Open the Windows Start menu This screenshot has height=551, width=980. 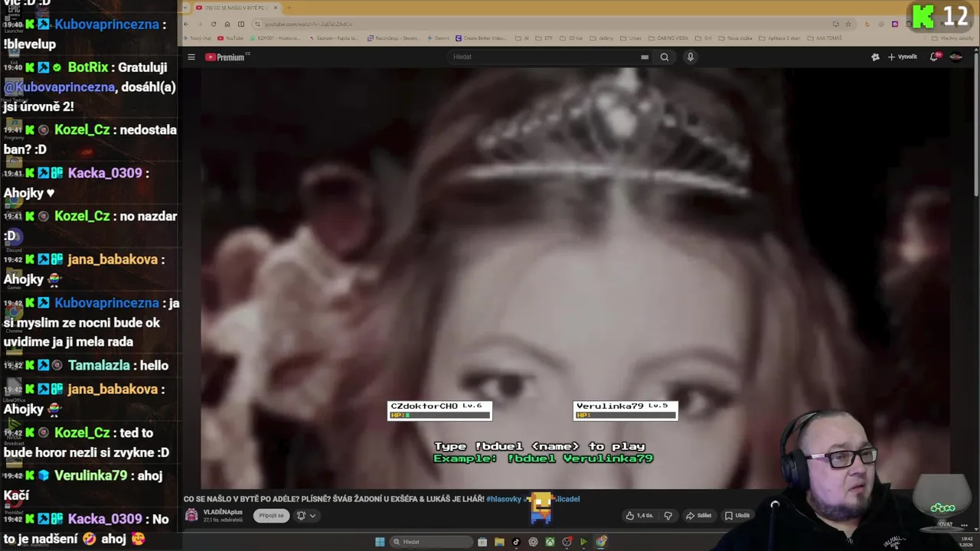tap(380, 542)
